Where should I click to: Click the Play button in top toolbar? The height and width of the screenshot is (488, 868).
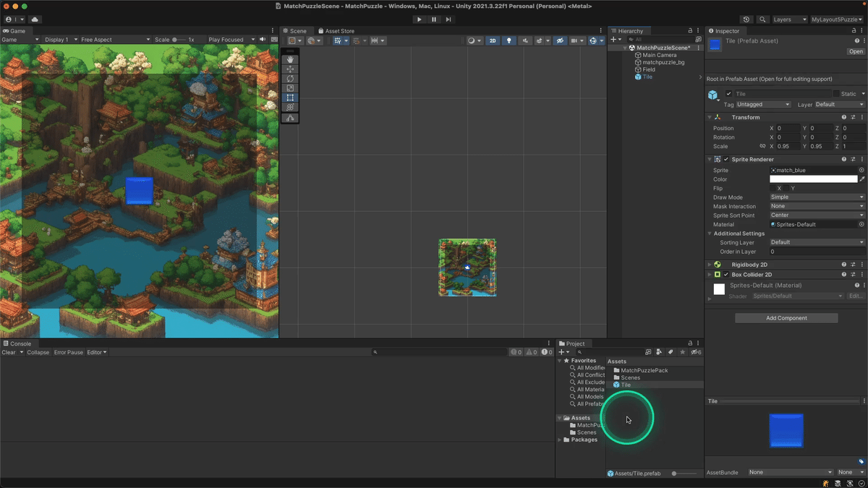tap(419, 20)
